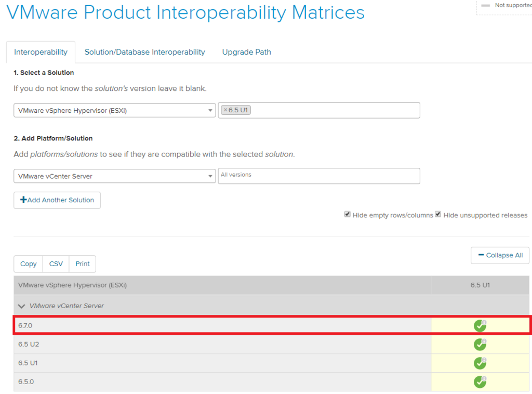The height and width of the screenshot is (394, 532).
Task: Select the Interoperability tab
Action: pyautogui.click(x=41, y=52)
